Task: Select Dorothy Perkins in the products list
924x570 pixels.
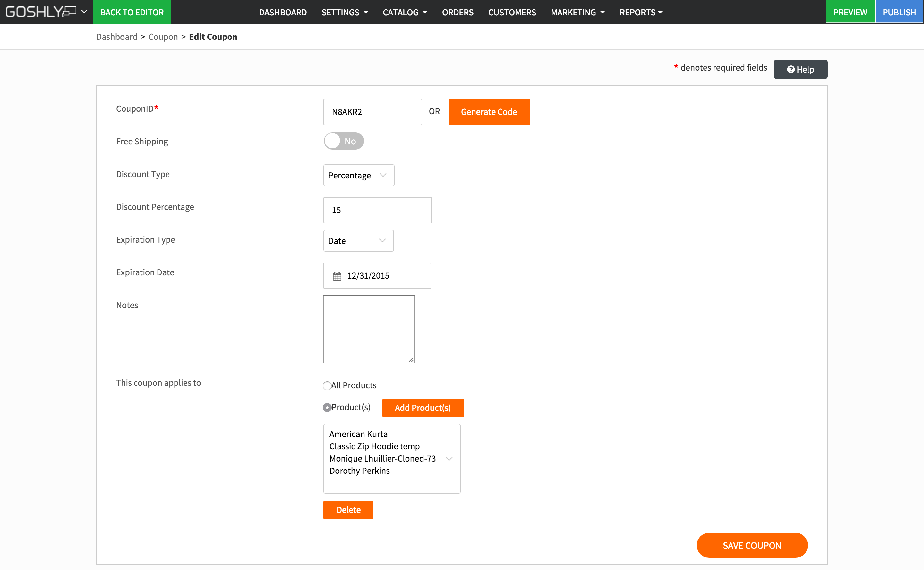Action: 360,471
